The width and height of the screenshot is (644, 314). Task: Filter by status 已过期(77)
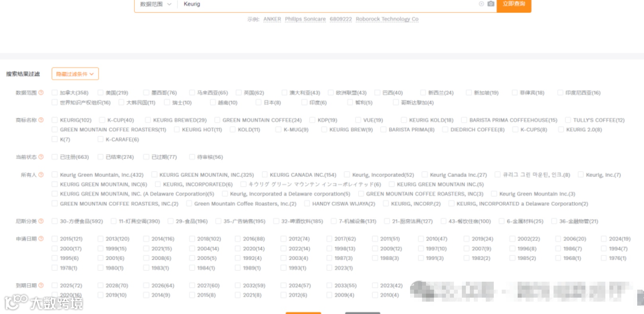pyautogui.click(x=146, y=157)
